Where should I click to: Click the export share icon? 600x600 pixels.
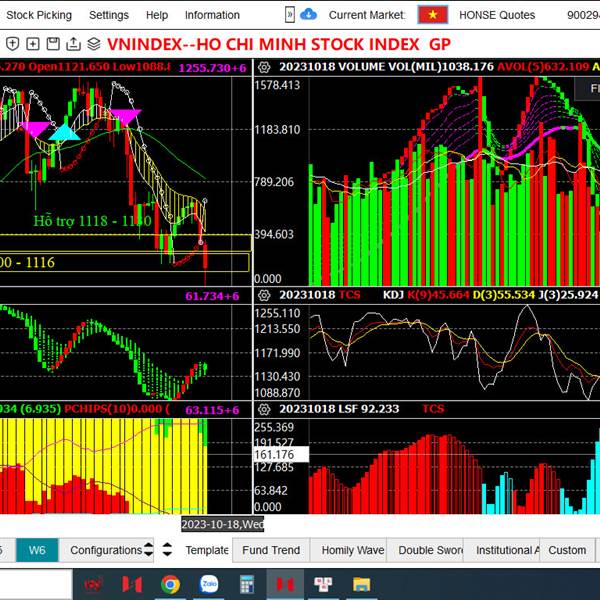(73, 44)
